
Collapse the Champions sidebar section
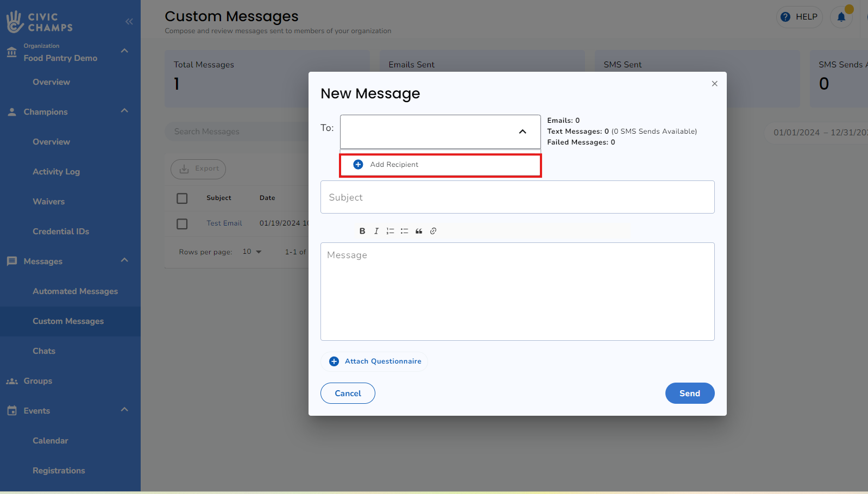124,111
